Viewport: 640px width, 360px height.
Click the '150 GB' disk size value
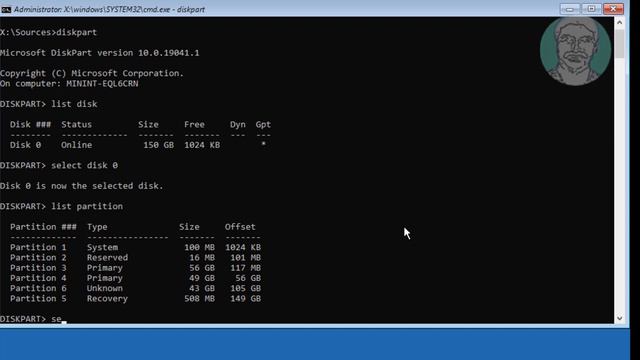[x=158, y=144]
